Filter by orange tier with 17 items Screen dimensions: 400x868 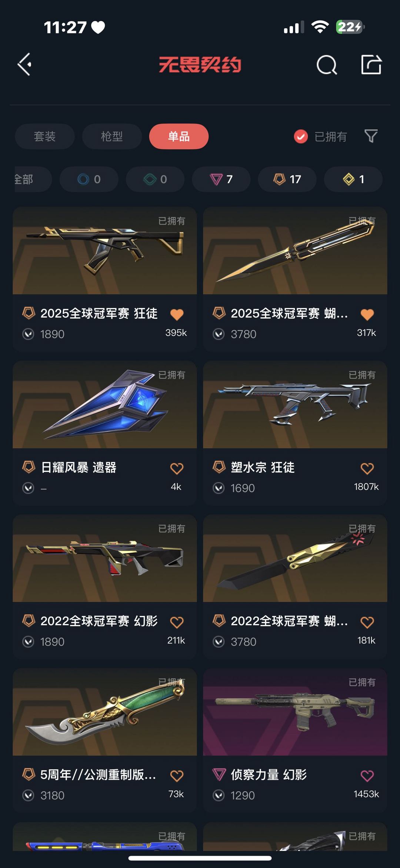pyautogui.click(x=287, y=179)
